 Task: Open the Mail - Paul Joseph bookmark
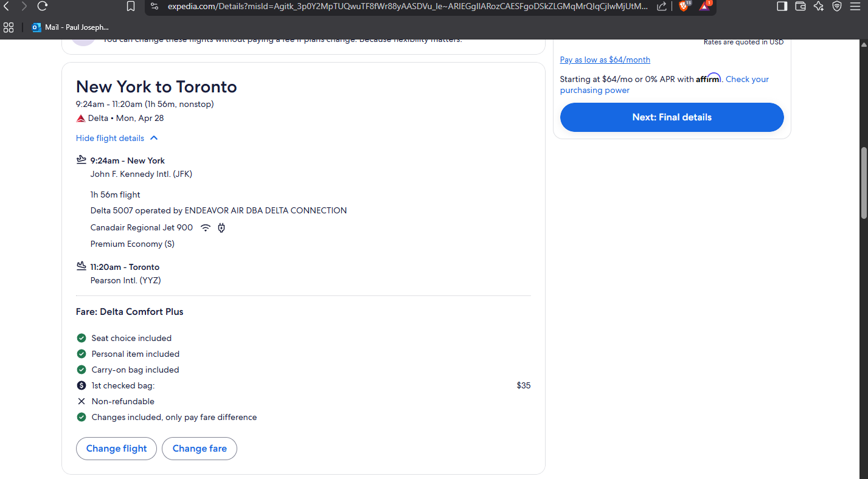click(71, 27)
